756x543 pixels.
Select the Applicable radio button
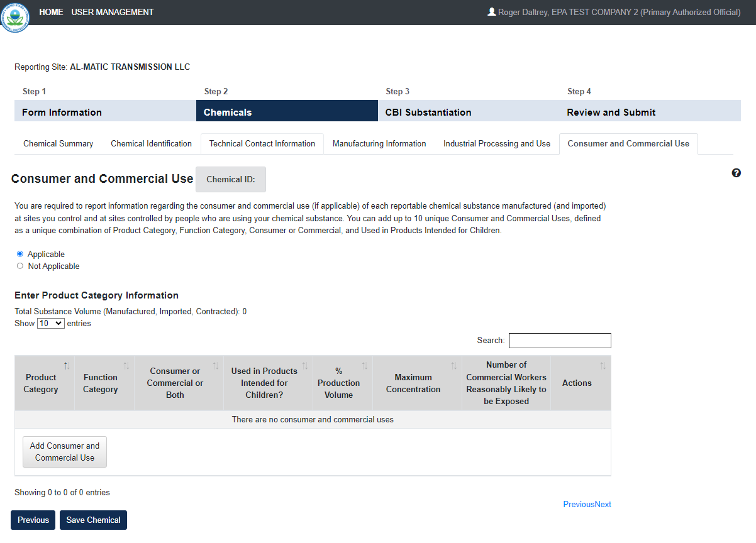pos(20,254)
